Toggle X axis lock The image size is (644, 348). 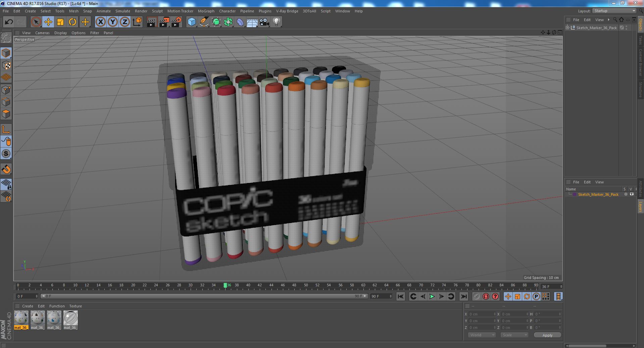click(x=100, y=22)
